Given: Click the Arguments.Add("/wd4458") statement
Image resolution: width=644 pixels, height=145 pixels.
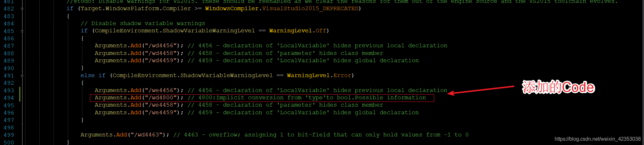Looking at the screenshot, I should pos(139,53).
